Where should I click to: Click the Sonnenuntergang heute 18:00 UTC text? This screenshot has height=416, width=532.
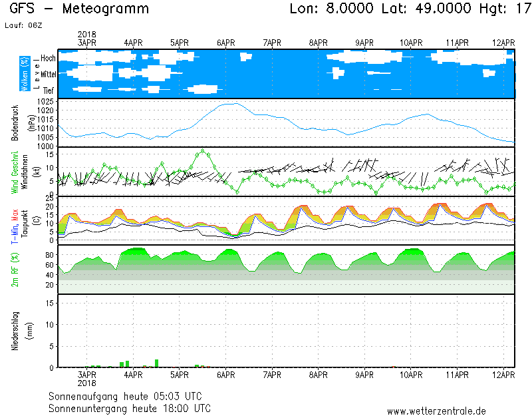tap(130, 407)
